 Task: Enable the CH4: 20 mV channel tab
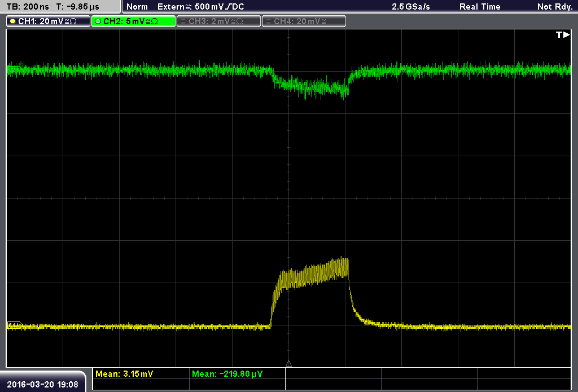(304, 21)
